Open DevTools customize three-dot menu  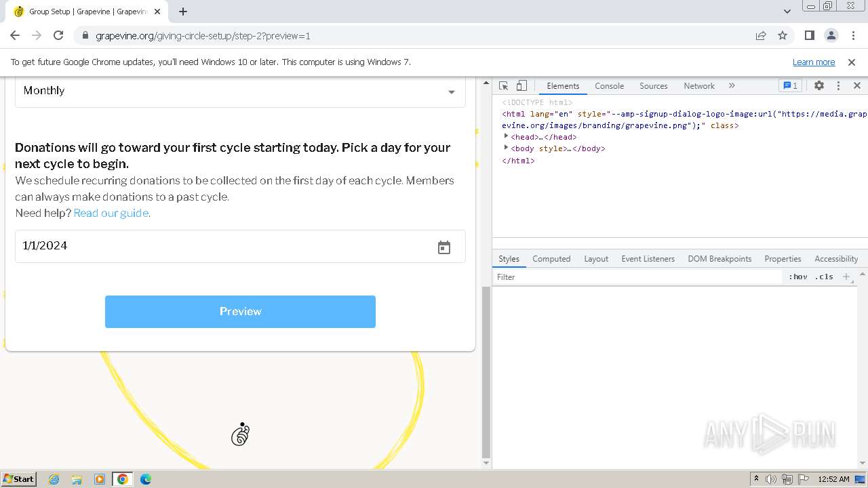[838, 86]
